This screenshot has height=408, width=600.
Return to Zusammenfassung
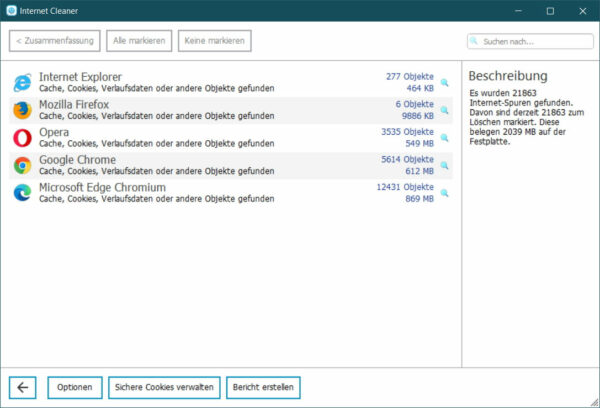55,41
